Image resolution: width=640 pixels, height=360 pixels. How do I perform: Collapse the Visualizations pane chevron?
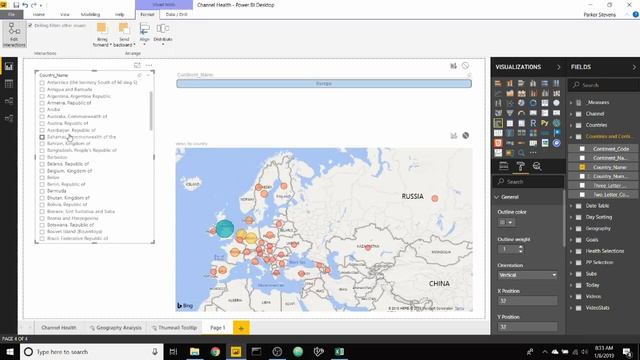coord(559,67)
